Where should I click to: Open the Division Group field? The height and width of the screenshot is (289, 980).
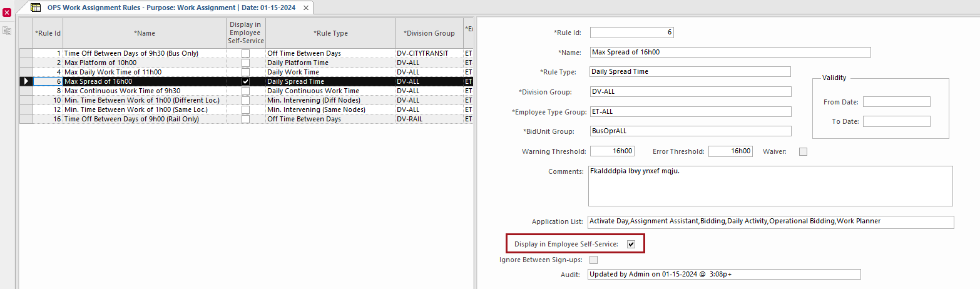[x=690, y=92]
